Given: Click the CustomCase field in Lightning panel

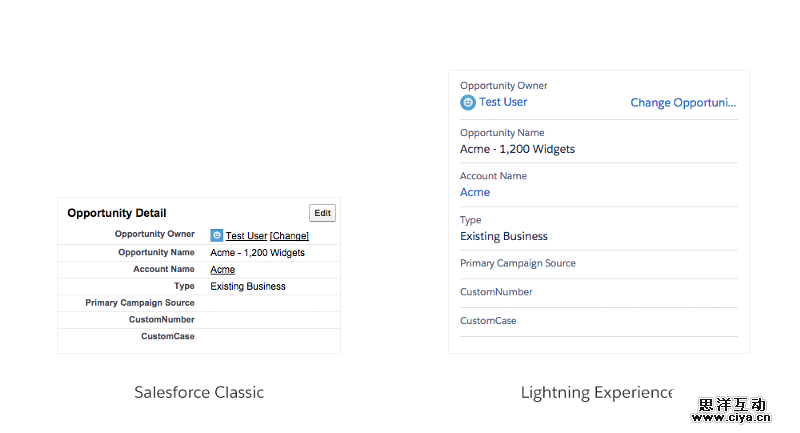Looking at the screenshot, I should 488,321.
